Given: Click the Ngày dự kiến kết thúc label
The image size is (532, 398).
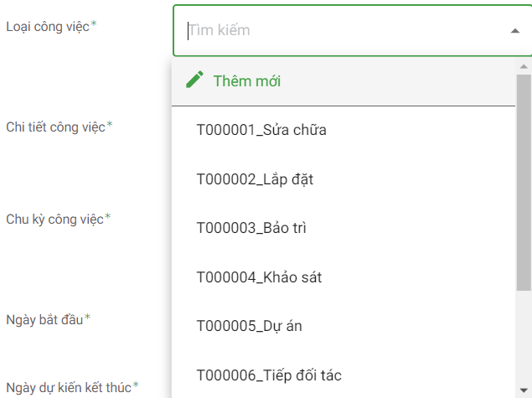Looking at the screenshot, I should click(69, 387).
